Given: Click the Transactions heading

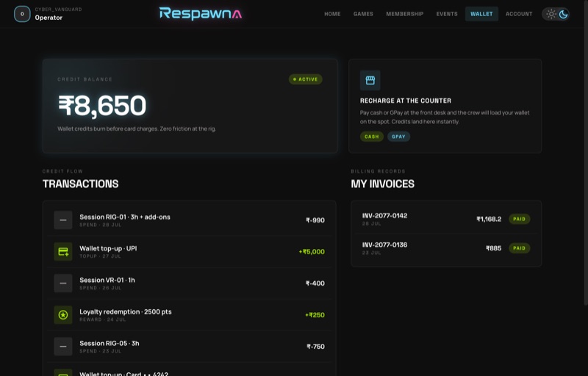Looking at the screenshot, I should coord(80,184).
